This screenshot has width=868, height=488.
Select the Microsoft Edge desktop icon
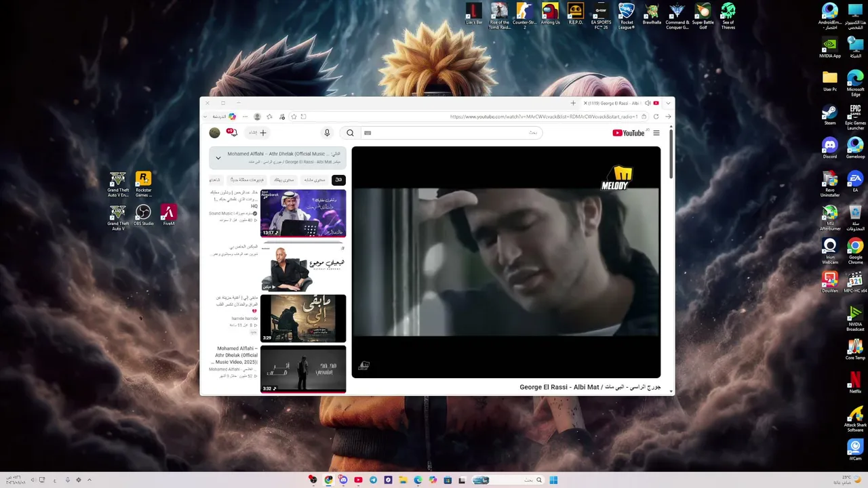[x=855, y=83]
